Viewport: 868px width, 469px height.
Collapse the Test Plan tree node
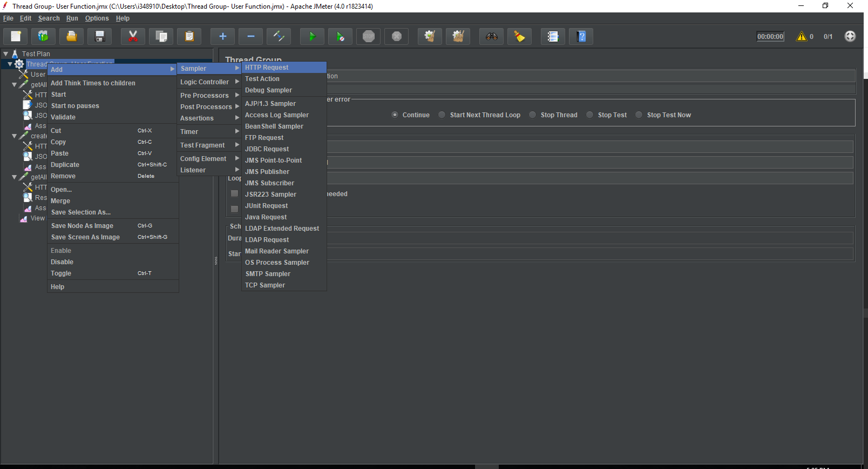point(5,54)
